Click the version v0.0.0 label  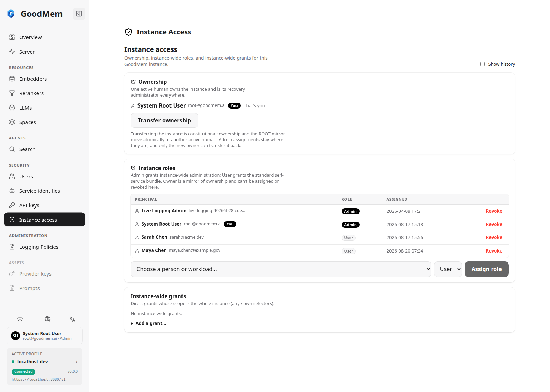pyautogui.click(x=73, y=371)
